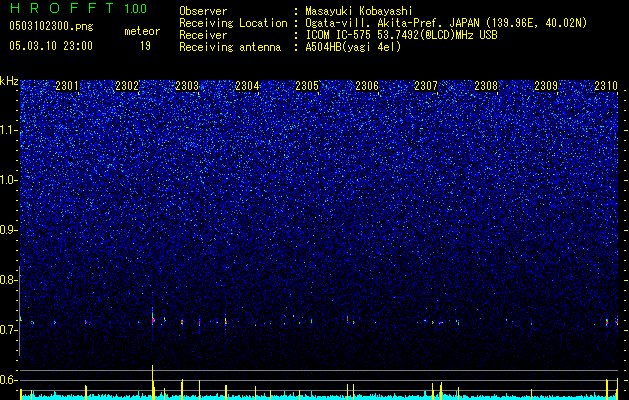Click the 2301 time marker
Viewport: 629px width, 400px height.
coord(67,86)
